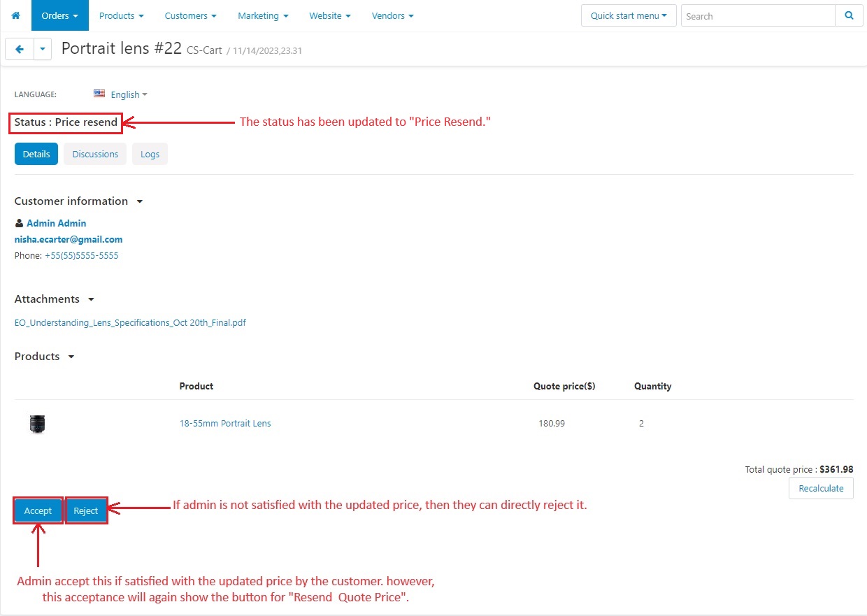Switch to the Logs tab
Viewport: 867px width, 616px height.
click(x=150, y=154)
